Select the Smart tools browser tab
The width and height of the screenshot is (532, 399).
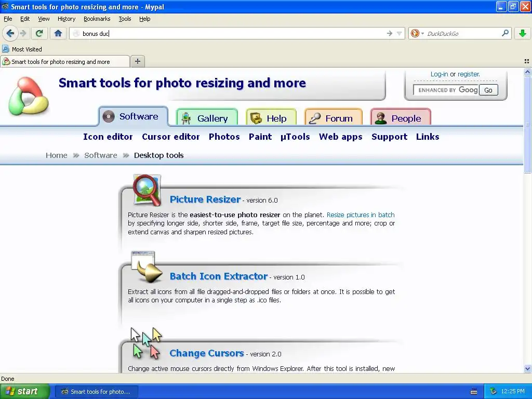65,61
